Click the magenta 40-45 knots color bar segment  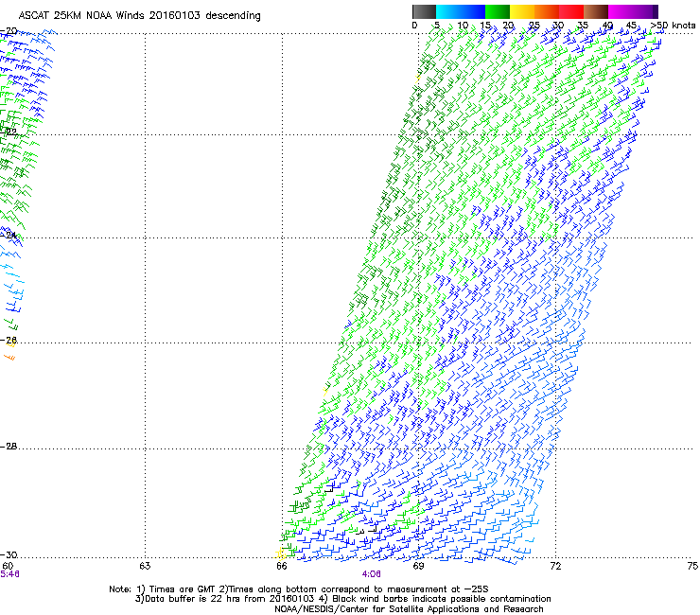621,11
